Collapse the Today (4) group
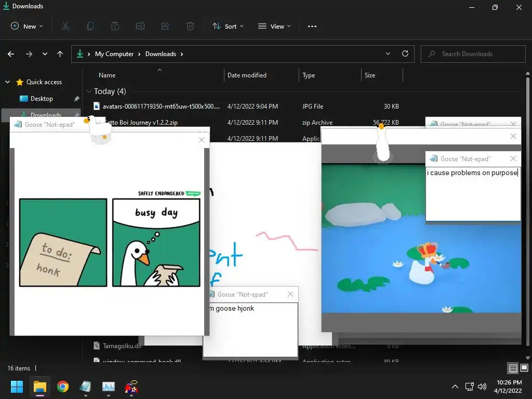The image size is (532, 399). tap(89, 91)
